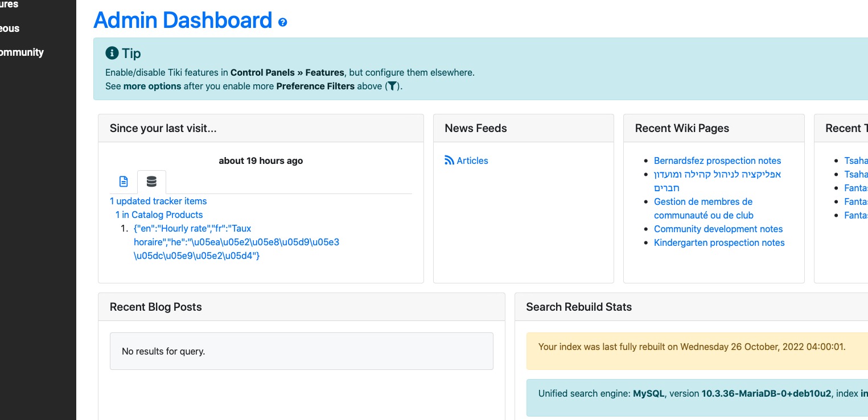Screen dimensions: 868x420
Task: Click 'No results for query.' message
Action: (x=302, y=351)
